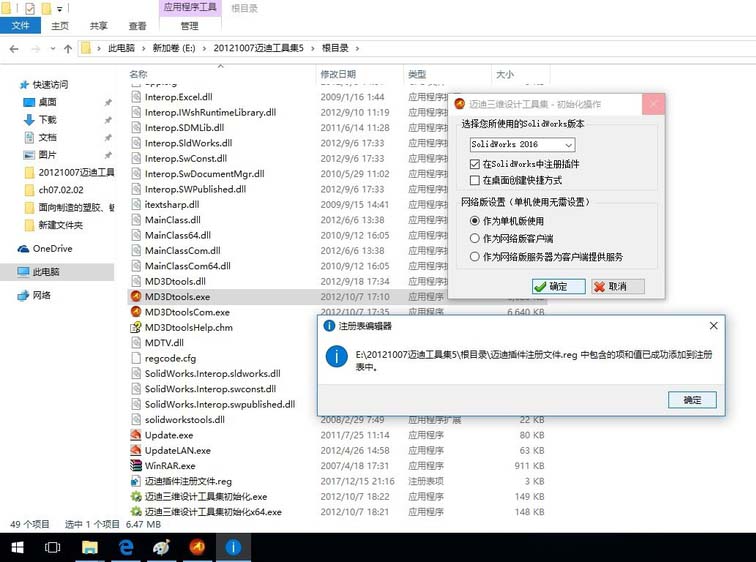
Task: Click 取消 in the 迈迪 initialization dialog
Action: (x=618, y=286)
